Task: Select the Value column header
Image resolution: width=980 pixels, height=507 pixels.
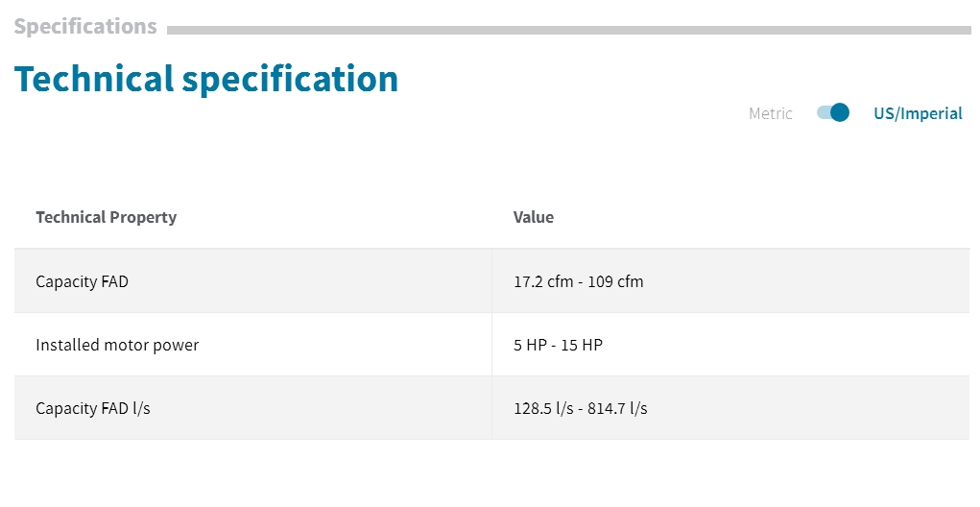Action: (x=533, y=217)
